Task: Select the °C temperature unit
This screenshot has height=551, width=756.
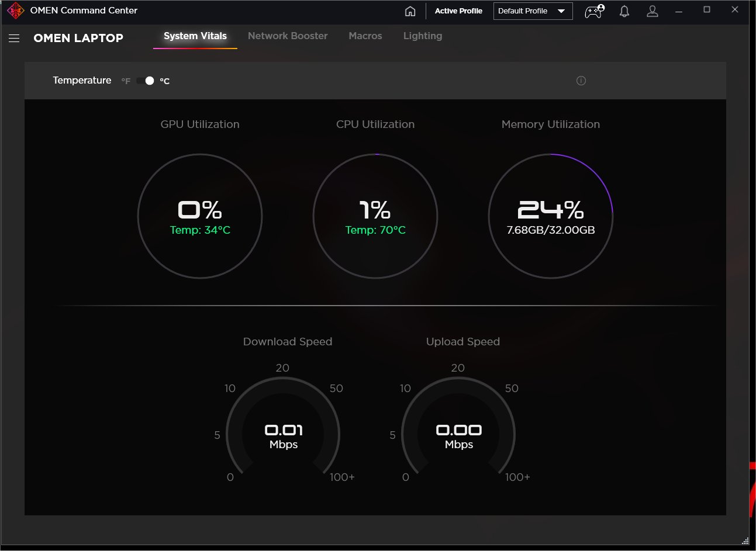Action: pyautogui.click(x=164, y=81)
